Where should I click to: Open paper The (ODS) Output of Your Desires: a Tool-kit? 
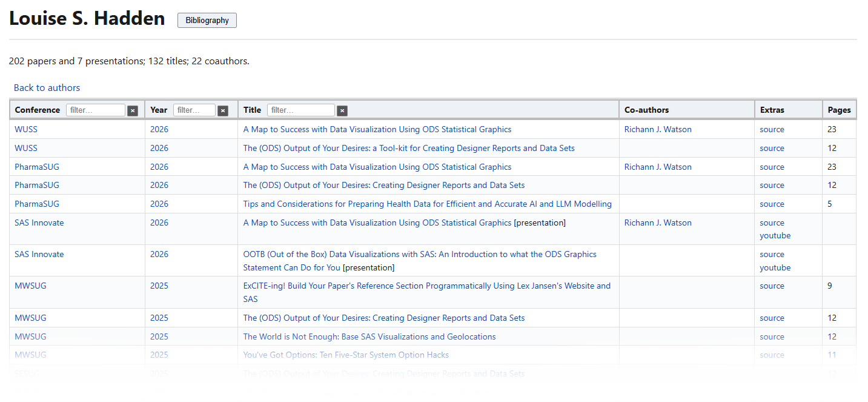click(409, 148)
